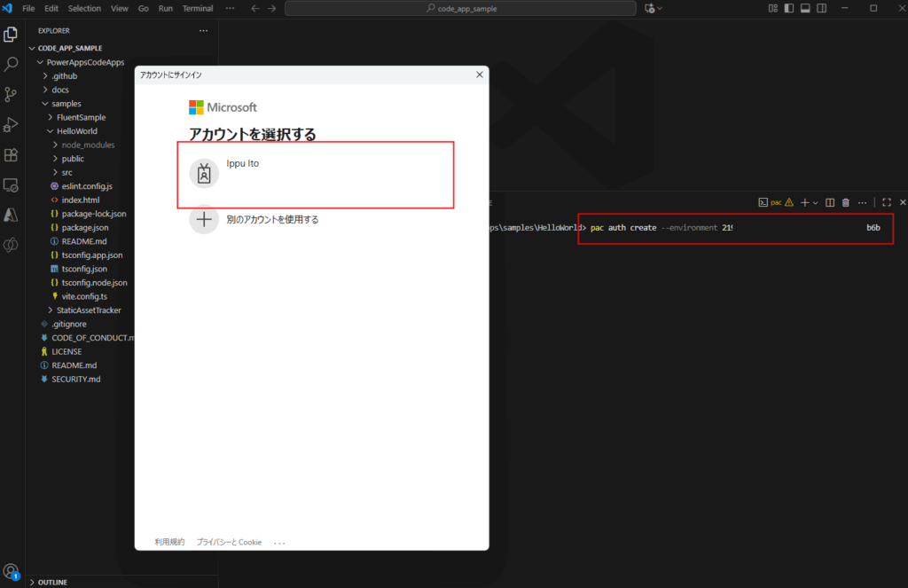
Task: Open the Extensions view
Action: coord(11,154)
